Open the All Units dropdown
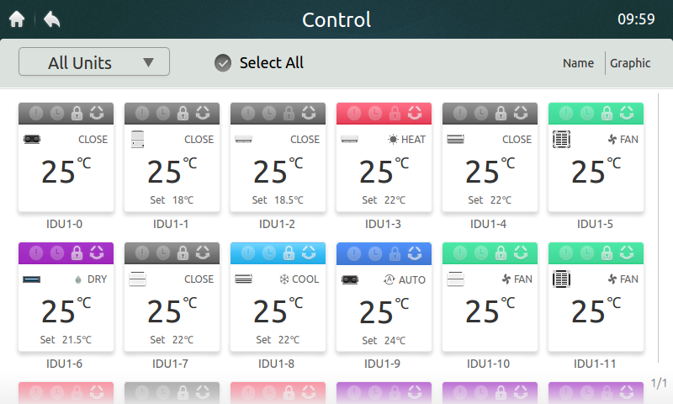673x404 pixels. [94, 62]
